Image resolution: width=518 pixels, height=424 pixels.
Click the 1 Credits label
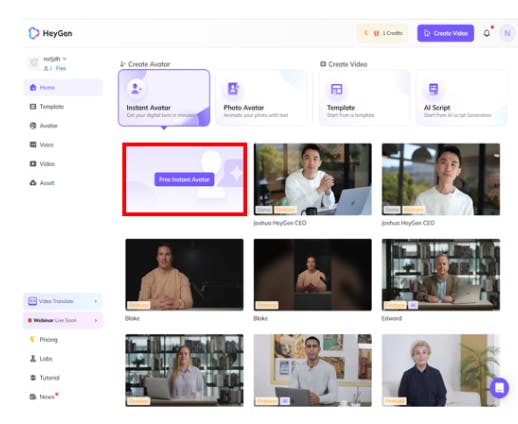(x=392, y=33)
